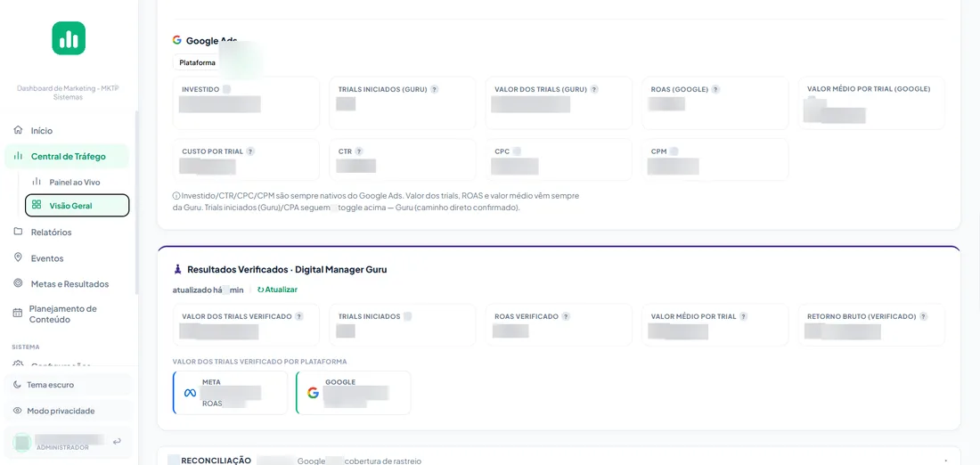Click the Valor Médio por Trial (Google) card
980x465 pixels.
pos(871,103)
